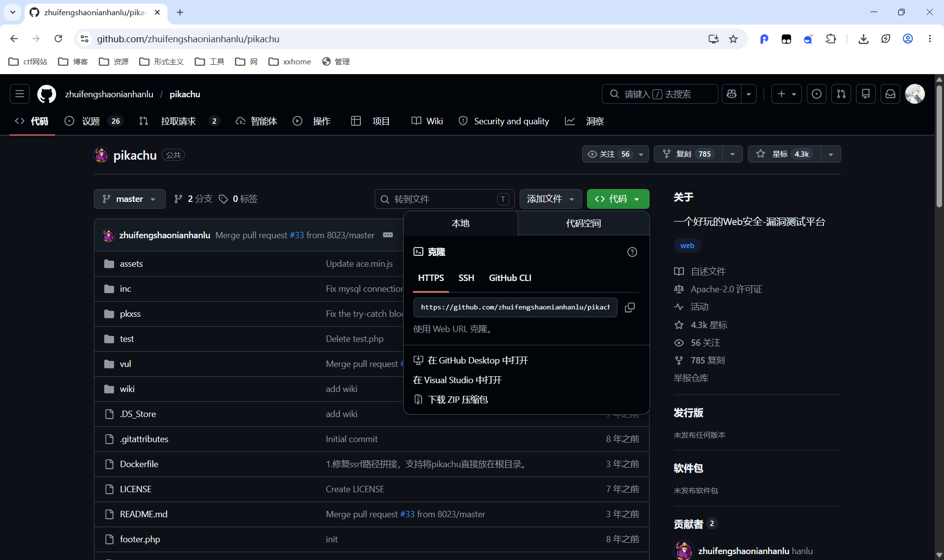
Task: Star the pikachu repository
Action: coord(784,154)
